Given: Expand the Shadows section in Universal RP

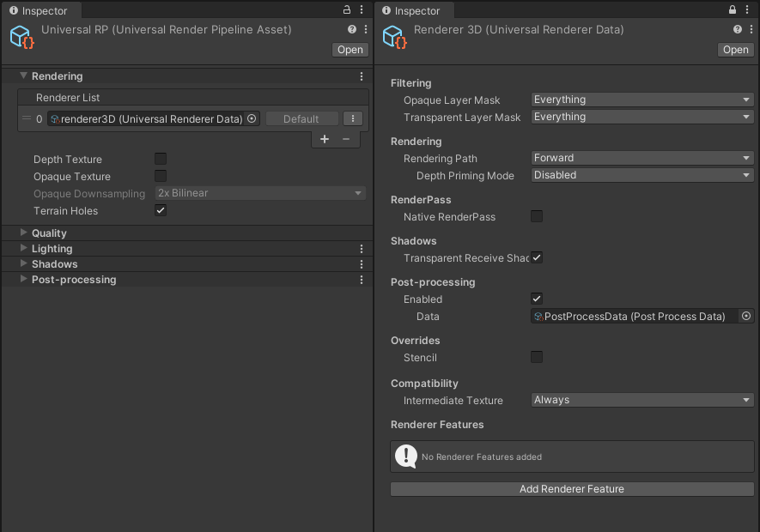Looking at the screenshot, I should coord(23,263).
